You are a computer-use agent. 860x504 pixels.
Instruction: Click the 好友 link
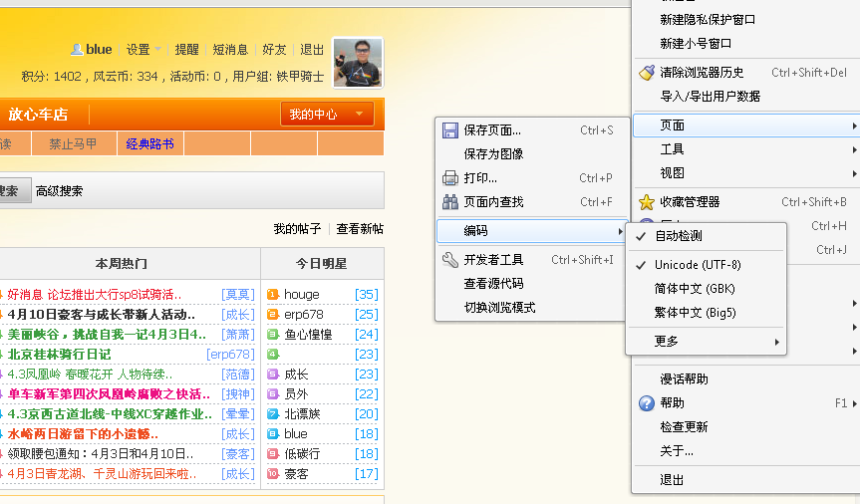(x=274, y=50)
